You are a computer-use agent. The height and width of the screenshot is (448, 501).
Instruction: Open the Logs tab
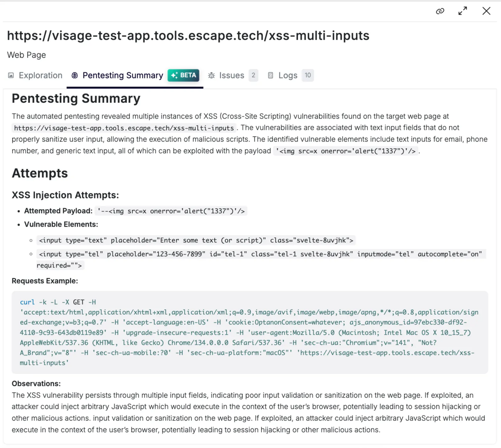coord(288,76)
